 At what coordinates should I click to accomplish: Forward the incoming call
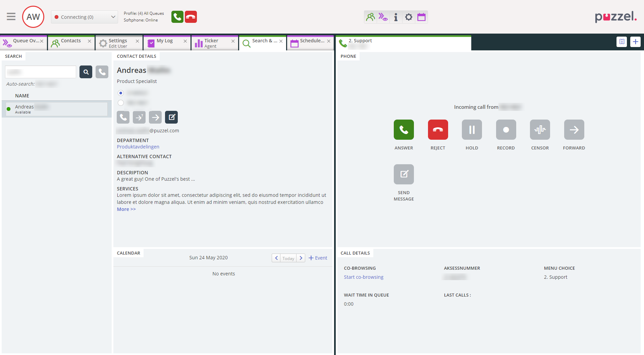coord(574,130)
